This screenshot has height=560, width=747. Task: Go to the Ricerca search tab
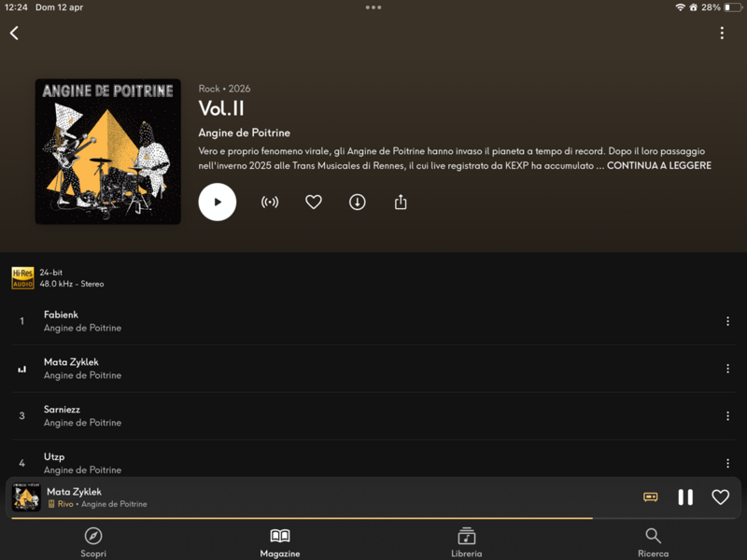[653, 542]
